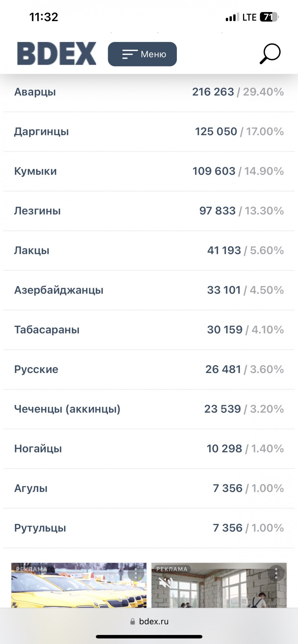This screenshot has height=644, width=298.
Task: Tap the bdex.ru address bar
Action: coord(149,622)
